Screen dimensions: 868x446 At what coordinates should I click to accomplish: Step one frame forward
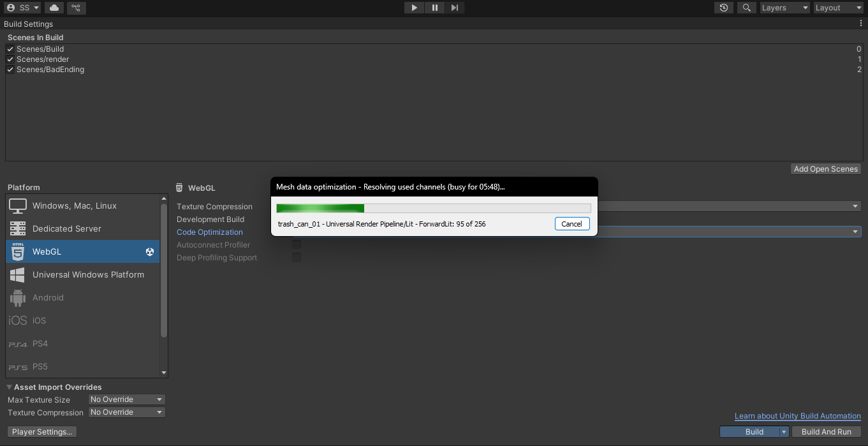(454, 8)
